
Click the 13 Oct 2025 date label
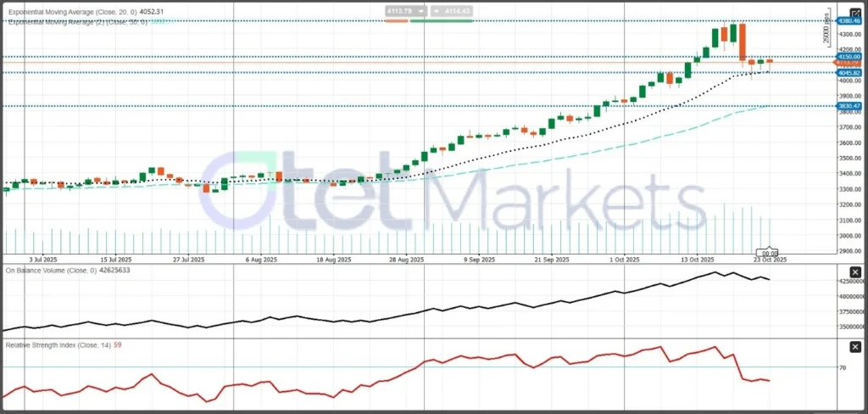(702, 259)
